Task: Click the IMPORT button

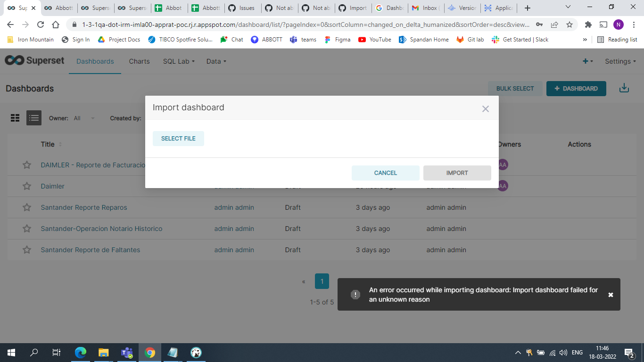Action: pos(457,173)
